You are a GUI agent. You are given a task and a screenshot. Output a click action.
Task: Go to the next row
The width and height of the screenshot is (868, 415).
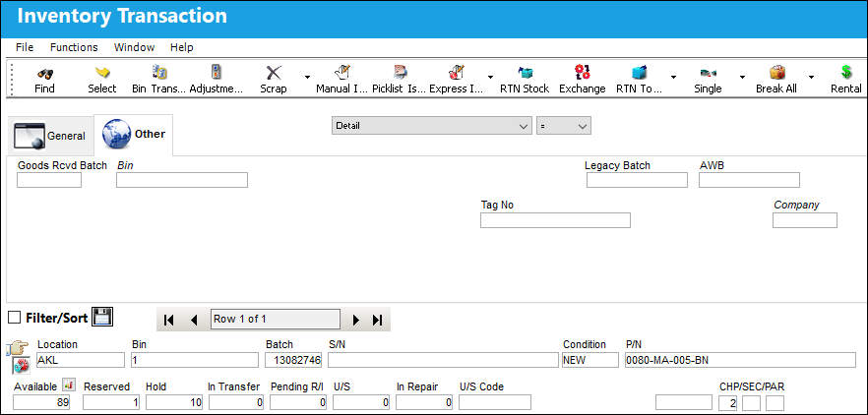pos(356,320)
